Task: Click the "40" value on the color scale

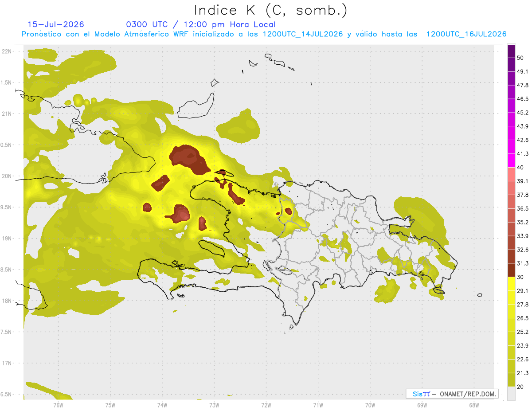Action: [x=520, y=168]
